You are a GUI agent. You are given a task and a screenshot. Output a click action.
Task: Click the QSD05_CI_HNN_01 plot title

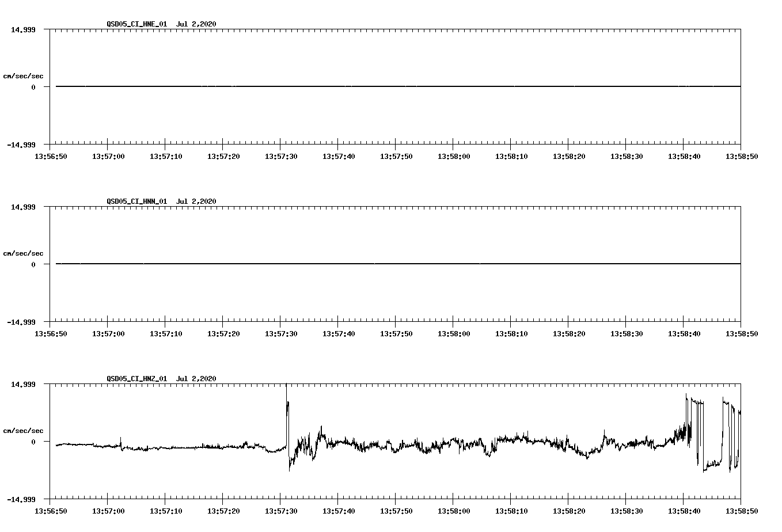[161, 201]
